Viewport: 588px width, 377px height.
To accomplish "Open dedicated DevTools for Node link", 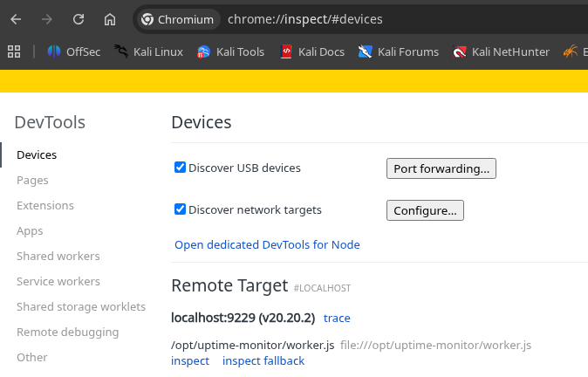I will point(267,244).
